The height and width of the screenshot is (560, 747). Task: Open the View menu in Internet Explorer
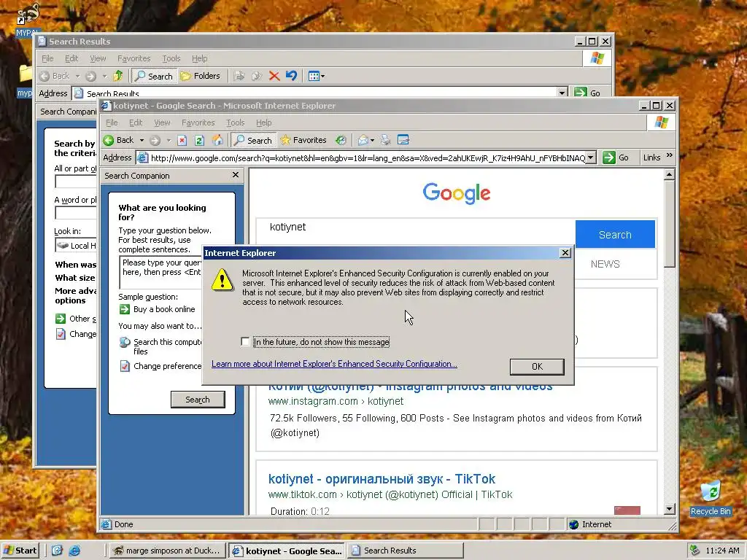click(162, 122)
